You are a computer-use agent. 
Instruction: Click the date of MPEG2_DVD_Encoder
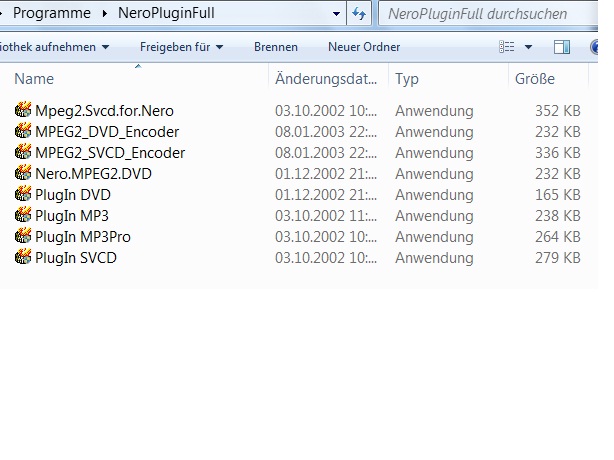326,132
